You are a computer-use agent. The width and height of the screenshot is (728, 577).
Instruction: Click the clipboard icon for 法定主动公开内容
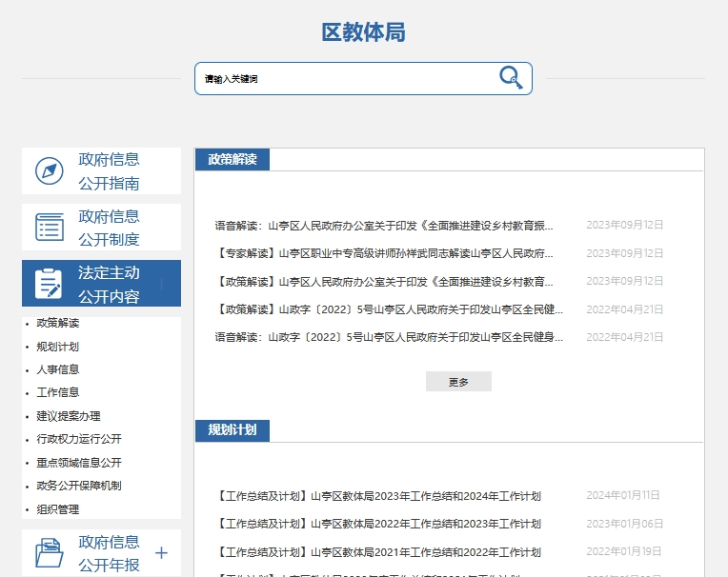[49, 284]
